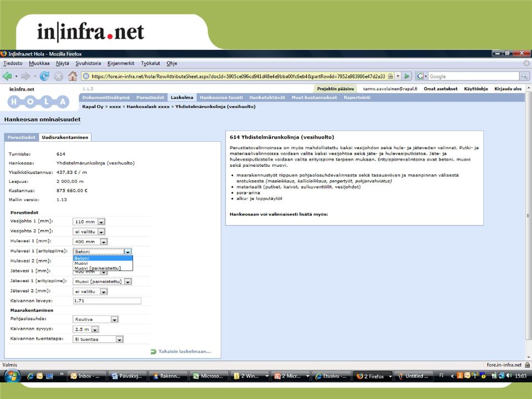
Task: Open the Vesijohto 2 dropdown showing ei valittu
Action: 89,232
